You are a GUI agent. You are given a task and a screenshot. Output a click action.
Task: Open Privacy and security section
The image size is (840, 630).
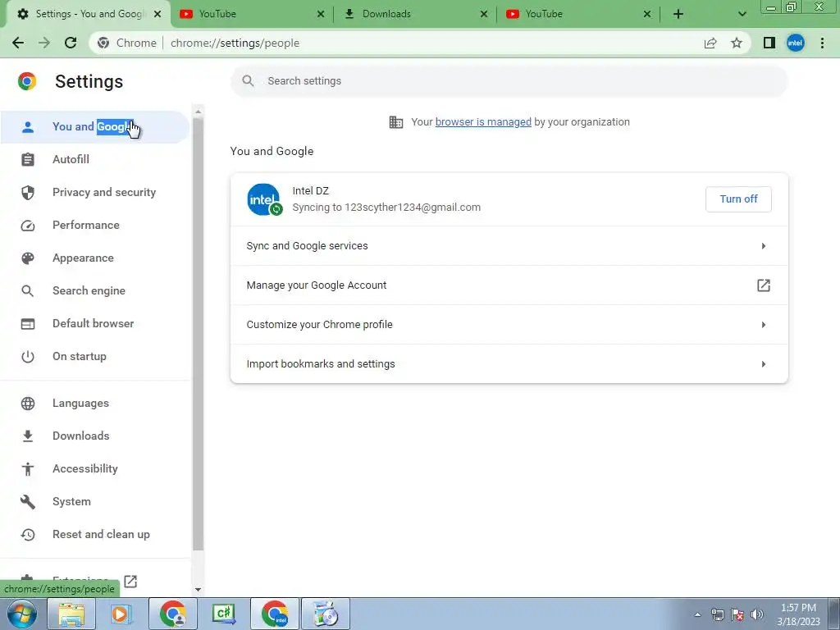point(95,192)
